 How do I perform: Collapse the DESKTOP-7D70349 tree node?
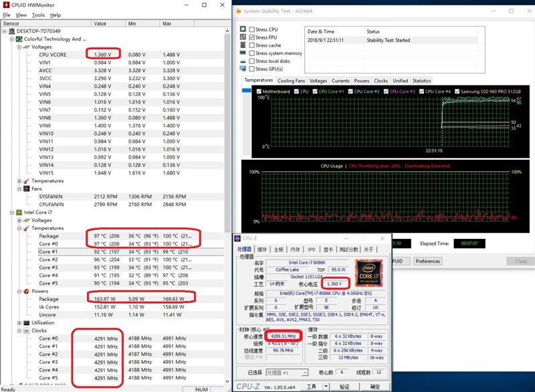5,31
